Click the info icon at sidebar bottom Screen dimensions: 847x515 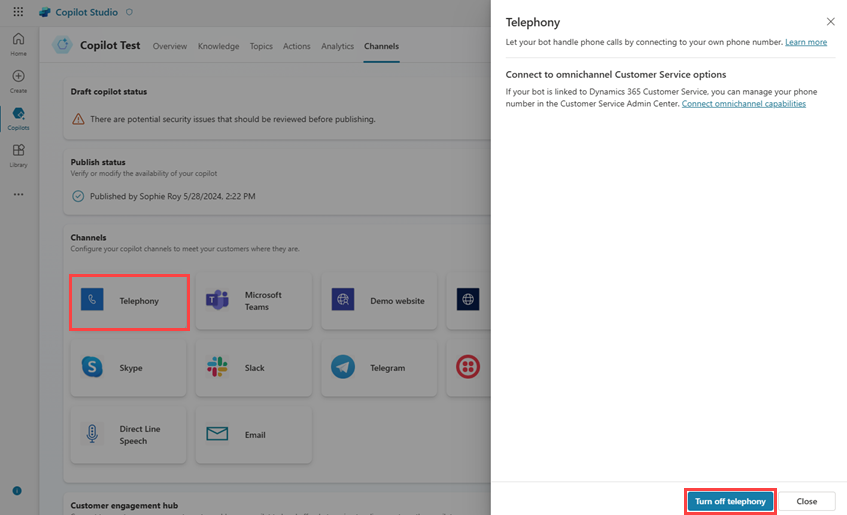tap(17, 491)
